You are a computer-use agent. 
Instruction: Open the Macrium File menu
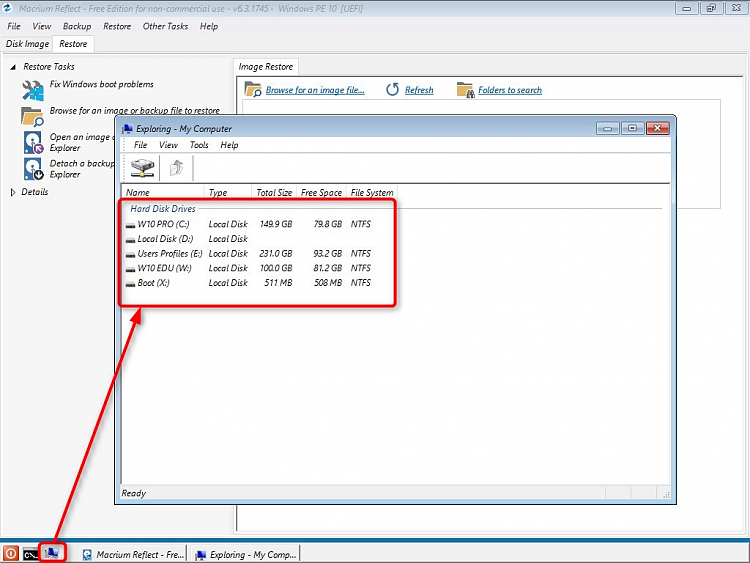click(x=14, y=26)
